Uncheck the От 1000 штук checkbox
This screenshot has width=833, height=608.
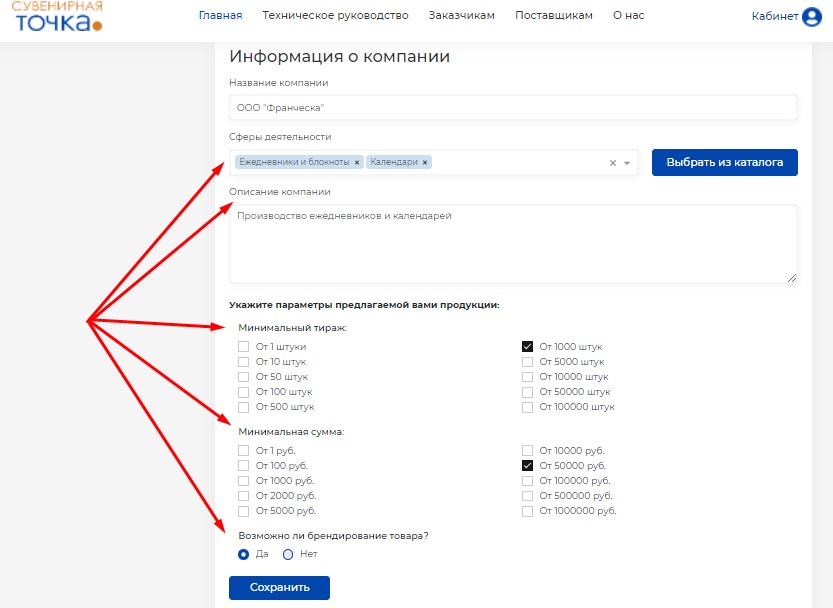point(527,347)
